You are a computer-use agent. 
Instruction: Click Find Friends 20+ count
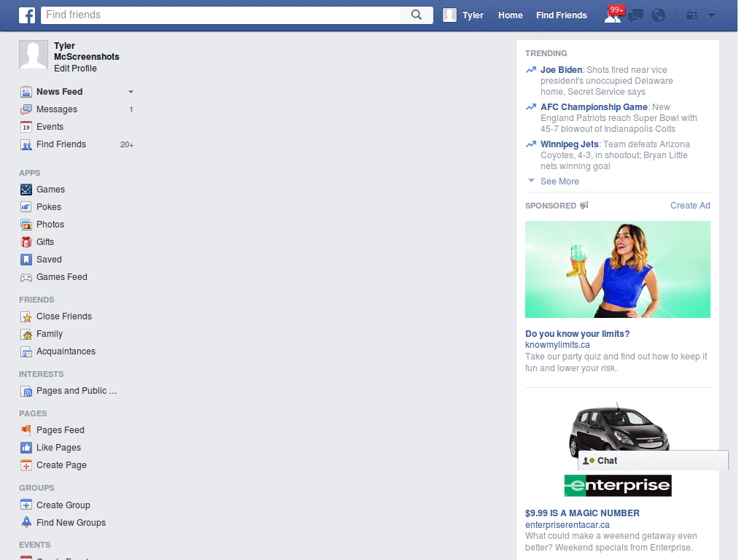coord(127,145)
